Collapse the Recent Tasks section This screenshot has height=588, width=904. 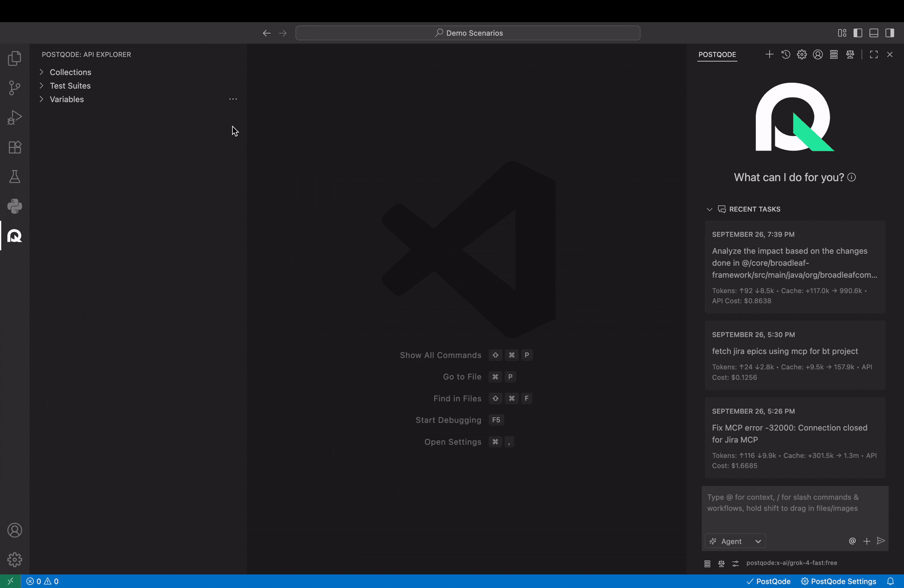709,210
